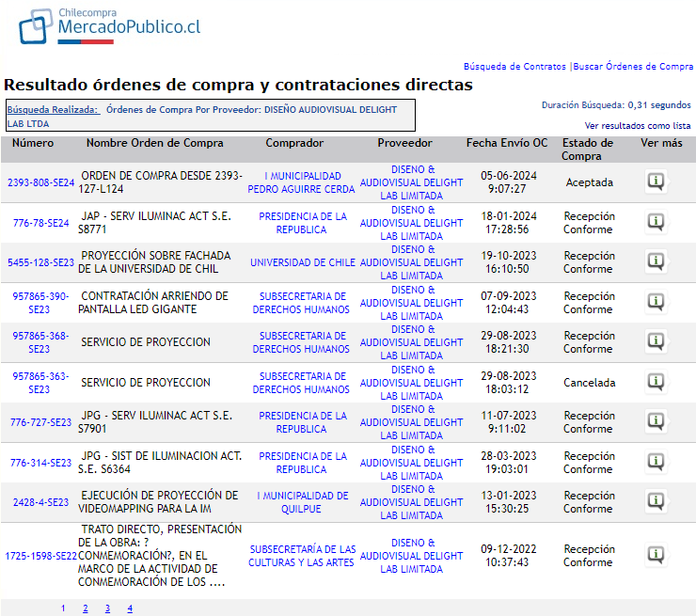696x616 pixels.
Task: Open order number 2428-4-SE23
Action: click(x=40, y=502)
